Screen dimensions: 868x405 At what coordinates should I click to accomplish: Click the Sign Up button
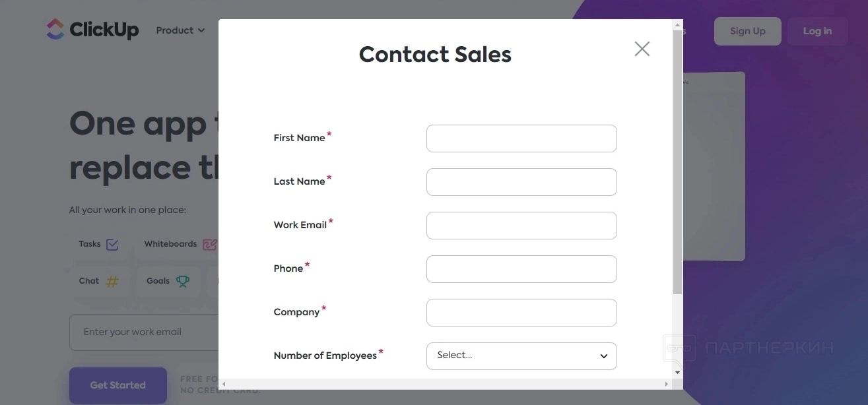(747, 31)
